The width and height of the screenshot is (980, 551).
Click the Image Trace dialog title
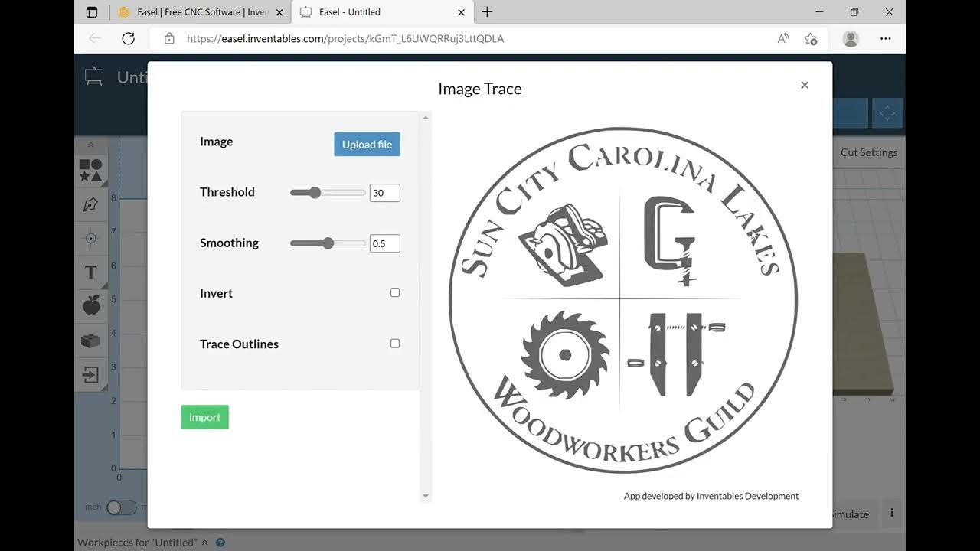(x=480, y=89)
